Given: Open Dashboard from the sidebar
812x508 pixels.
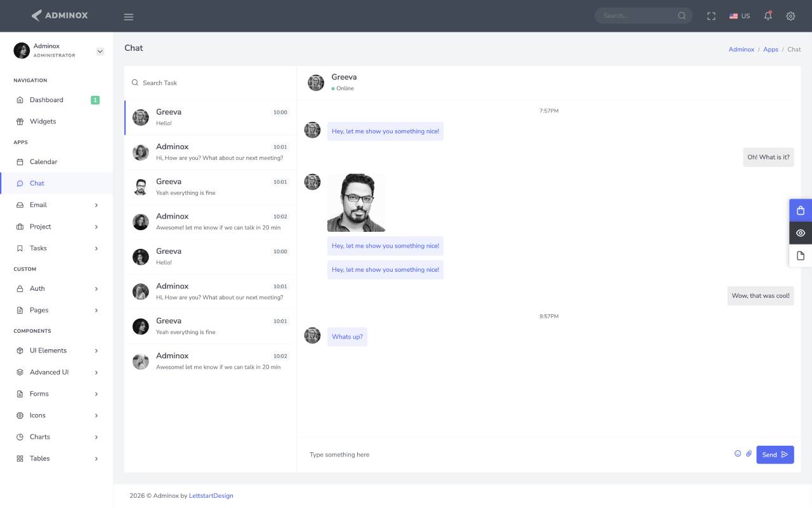Looking at the screenshot, I should (x=56, y=100).
